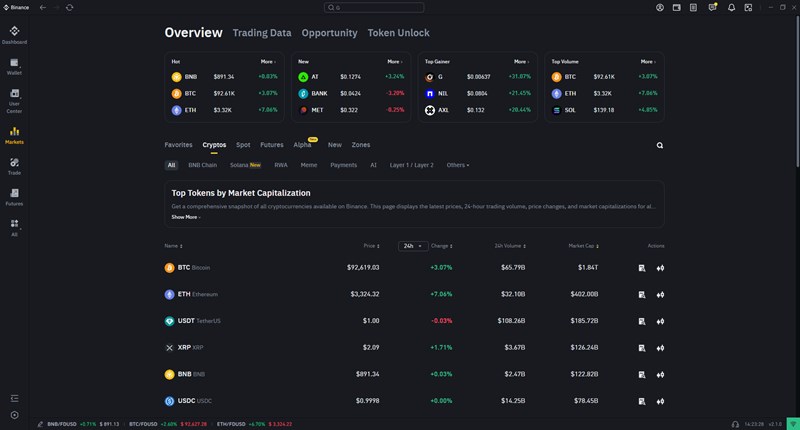Toggle sorting by 24h Volume

510,245
